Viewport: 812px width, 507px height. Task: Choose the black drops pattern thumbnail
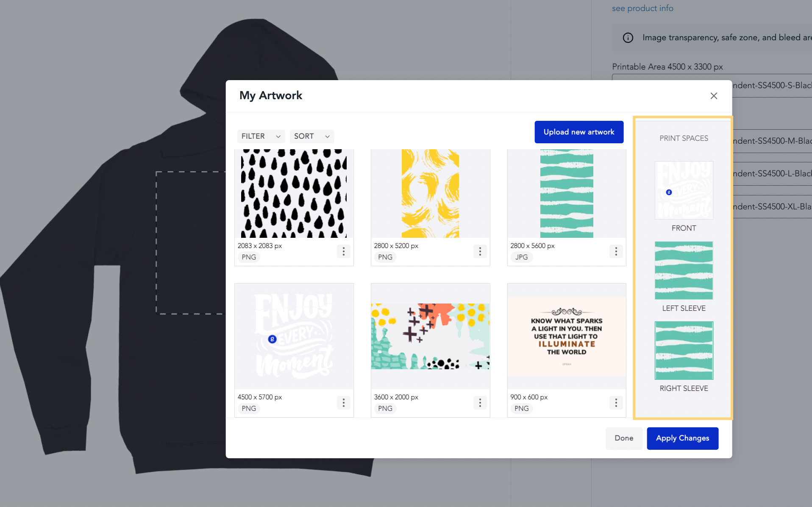tap(294, 193)
